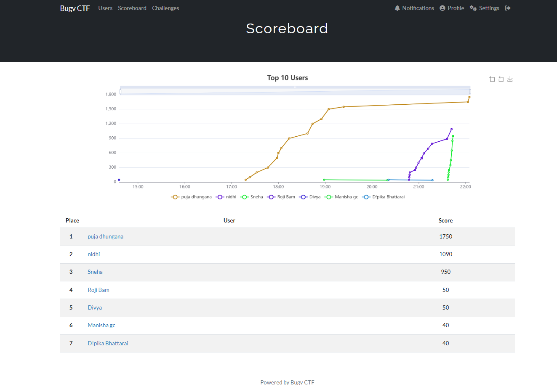Image resolution: width=557 pixels, height=392 pixels.
Task: Toggle Manisha gc legend entry
Action: coord(341,197)
